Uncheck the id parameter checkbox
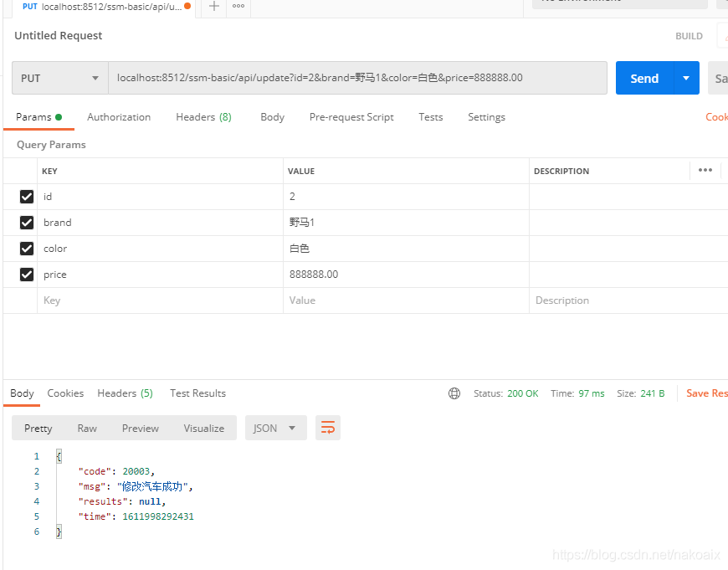Image resolution: width=728 pixels, height=570 pixels. coord(27,197)
